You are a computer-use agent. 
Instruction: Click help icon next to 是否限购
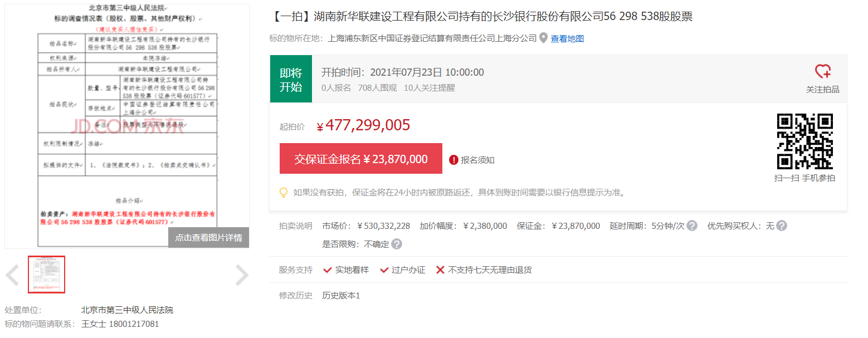(397, 244)
